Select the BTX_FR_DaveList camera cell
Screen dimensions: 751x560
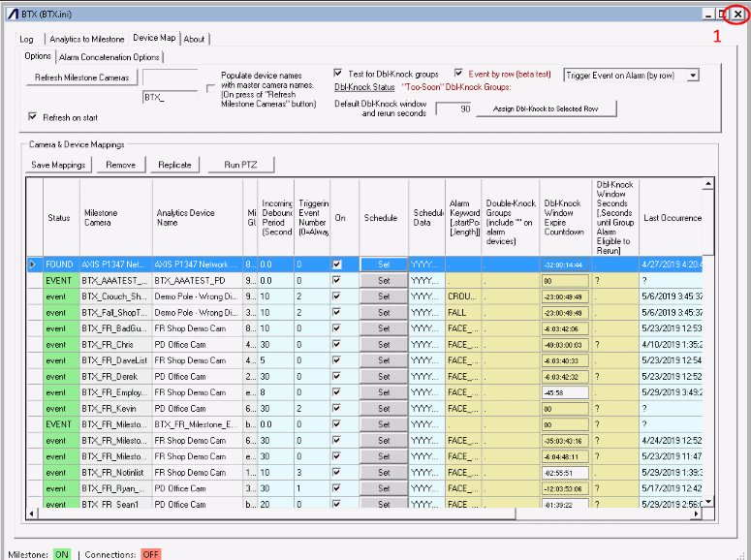pyautogui.click(x=116, y=360)
